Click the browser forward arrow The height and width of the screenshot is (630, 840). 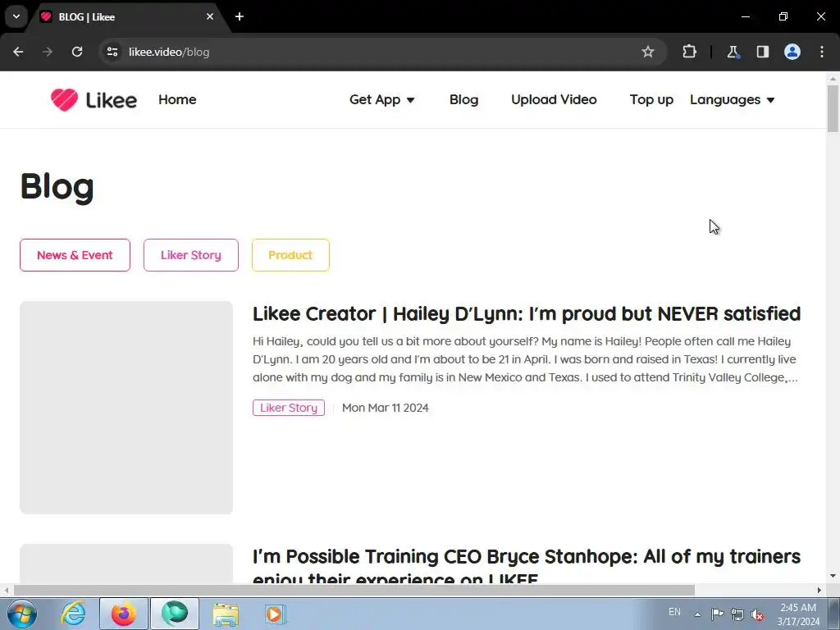(48, 52)
